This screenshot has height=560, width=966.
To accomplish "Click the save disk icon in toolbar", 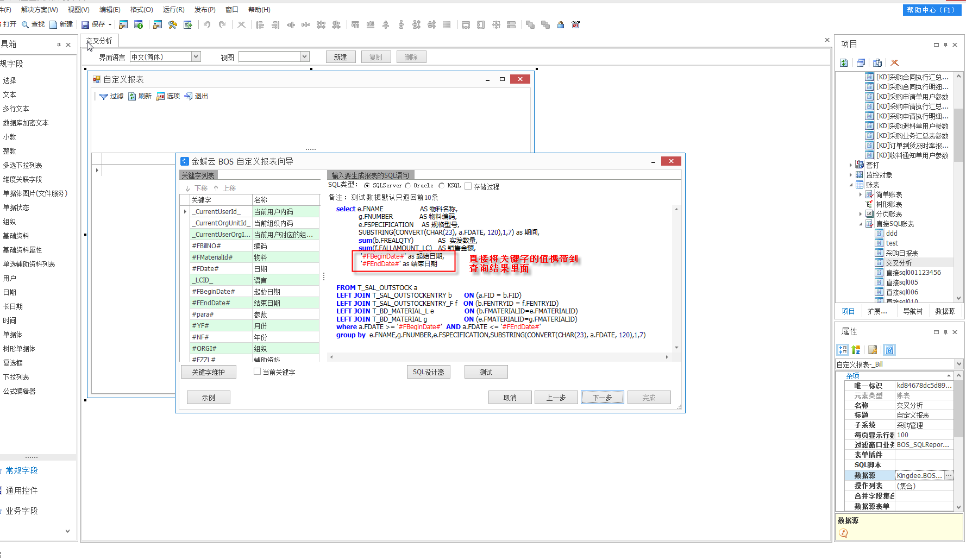I will point(85,24).
